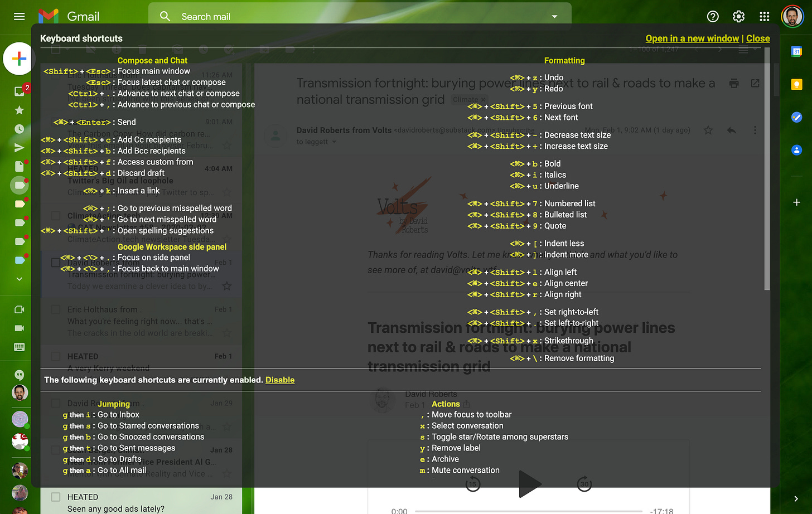Click the magnifying glass search icon
Screen dimensions: 812x514
point(165,17)
